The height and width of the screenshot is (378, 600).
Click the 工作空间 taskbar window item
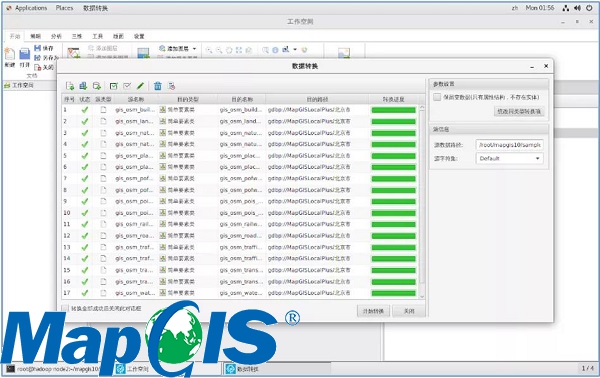click(x=168, y=369)
